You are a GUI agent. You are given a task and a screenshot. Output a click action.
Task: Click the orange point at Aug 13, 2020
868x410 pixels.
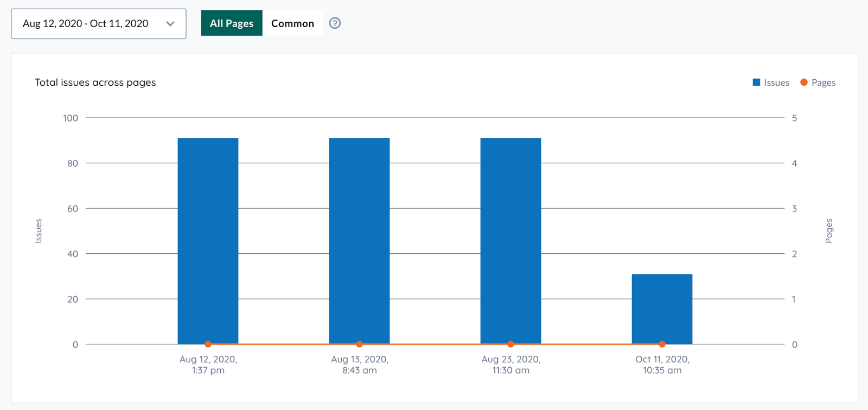click(359, 344)
